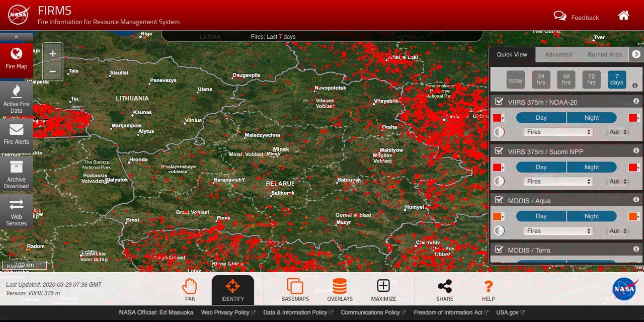Image resolution: width=644 pixels, height=322 pixels.
Task: Click NASA meatball logo in bottom toolbar
Action: [x=624, y=289]
